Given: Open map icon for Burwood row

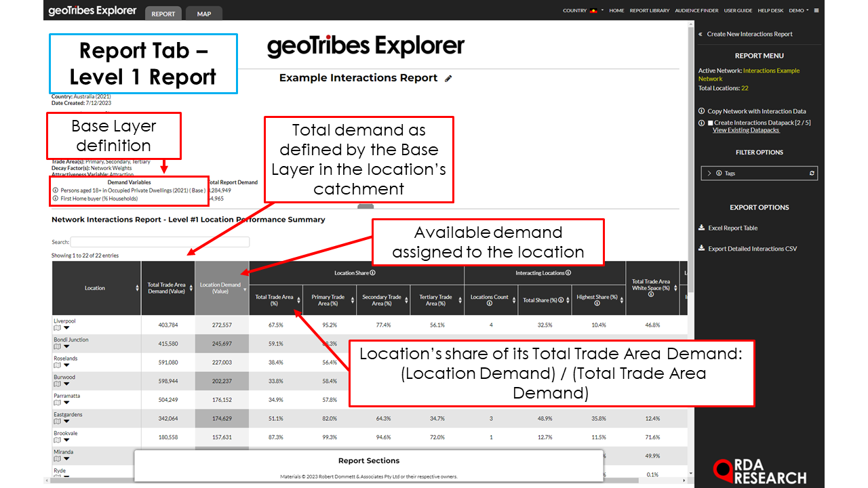Looking at the screenshot, I should [57, 384].
